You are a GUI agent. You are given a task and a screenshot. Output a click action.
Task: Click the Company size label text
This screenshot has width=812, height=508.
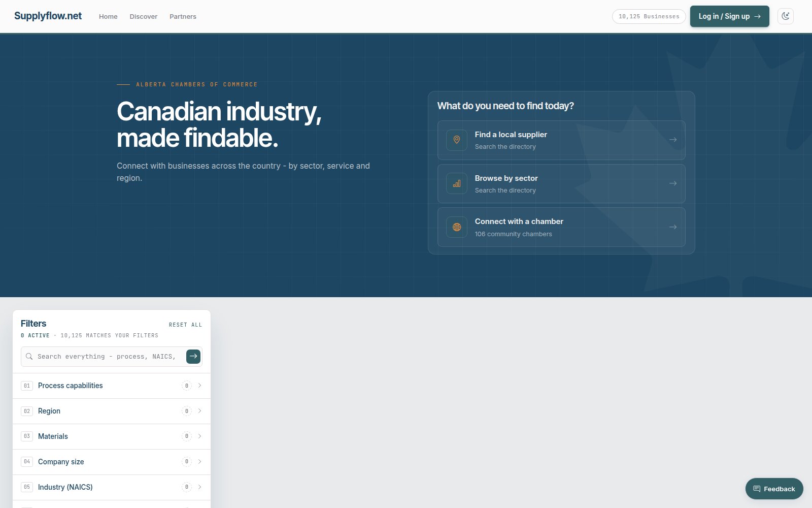point(61,462)
